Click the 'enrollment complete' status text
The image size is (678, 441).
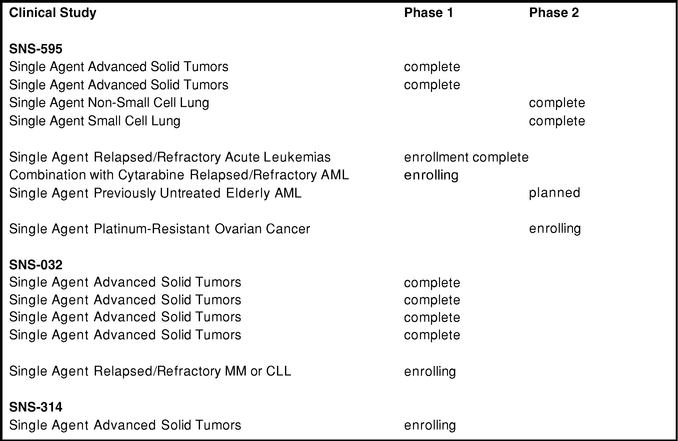tap(466, 157)
